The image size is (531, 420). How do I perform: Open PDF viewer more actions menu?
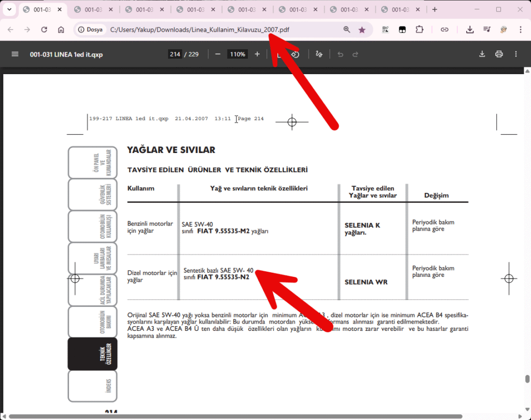coord(516,54)
